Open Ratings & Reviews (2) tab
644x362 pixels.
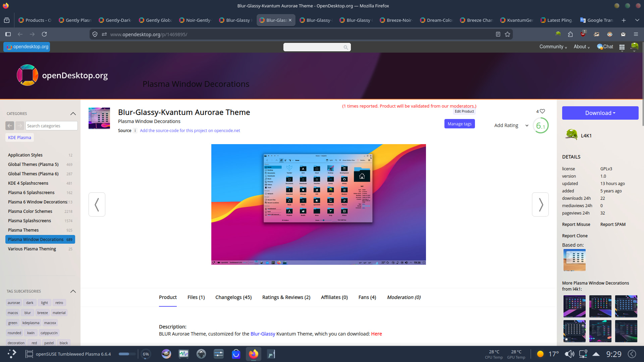click(x=286, y=297)
